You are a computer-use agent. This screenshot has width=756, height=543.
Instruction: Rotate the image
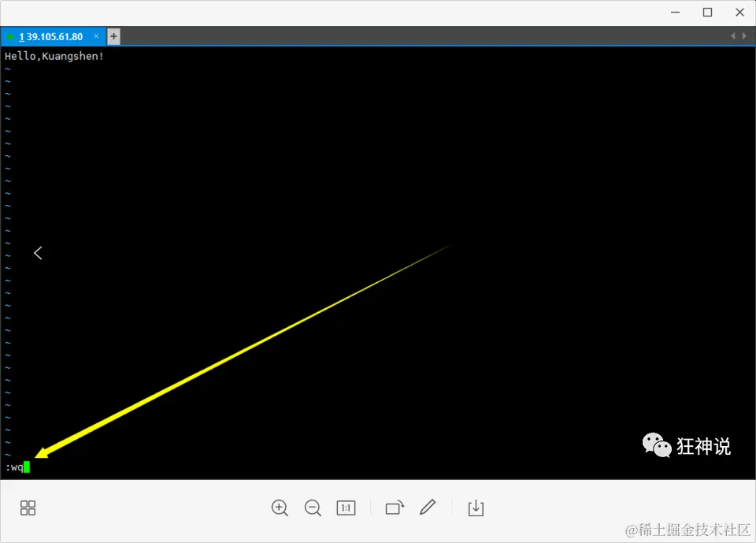395,508
